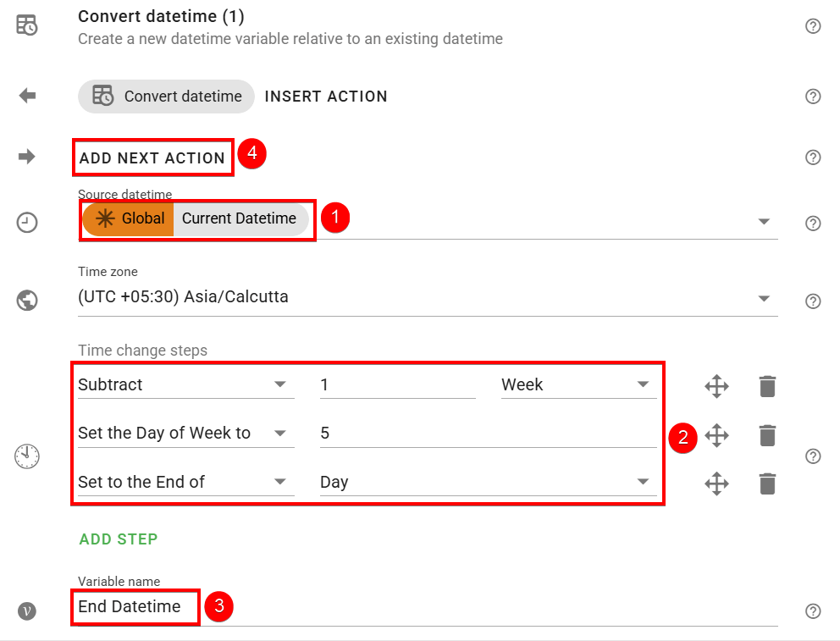Image resolution: width=840 pixels, height=641 pixels.
Task: Open help for Source datetime field
Action: point(813,224)
